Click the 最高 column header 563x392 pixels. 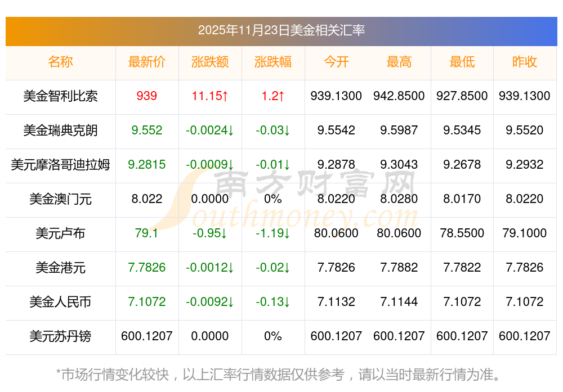point(399,62)
